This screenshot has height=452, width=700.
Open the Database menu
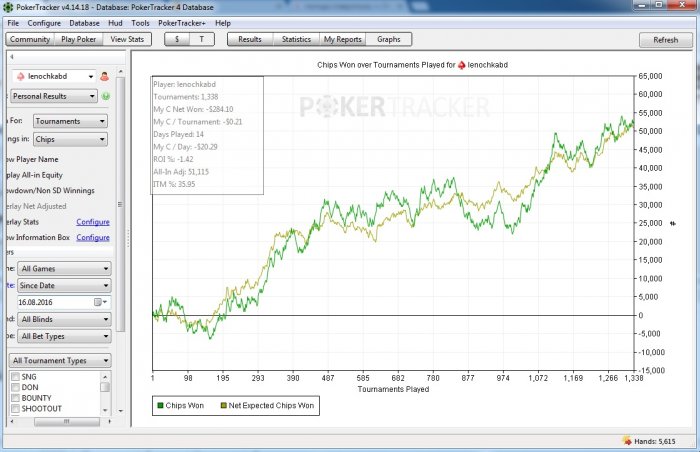(84, 22)
